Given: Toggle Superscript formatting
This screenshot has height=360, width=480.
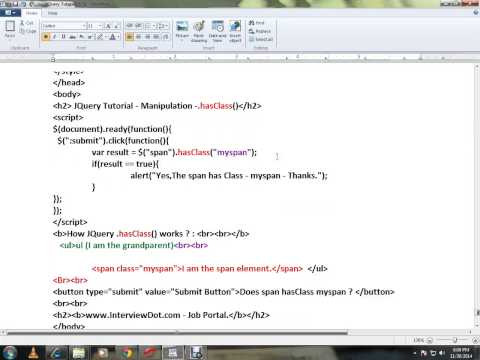Looking at the screenshot, I should (x=90, y=37).
